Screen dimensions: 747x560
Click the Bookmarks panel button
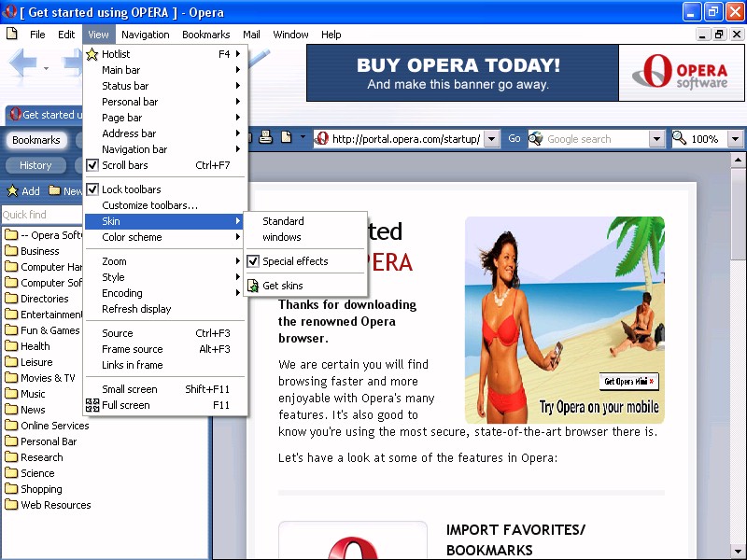click(x=36, y=140)
